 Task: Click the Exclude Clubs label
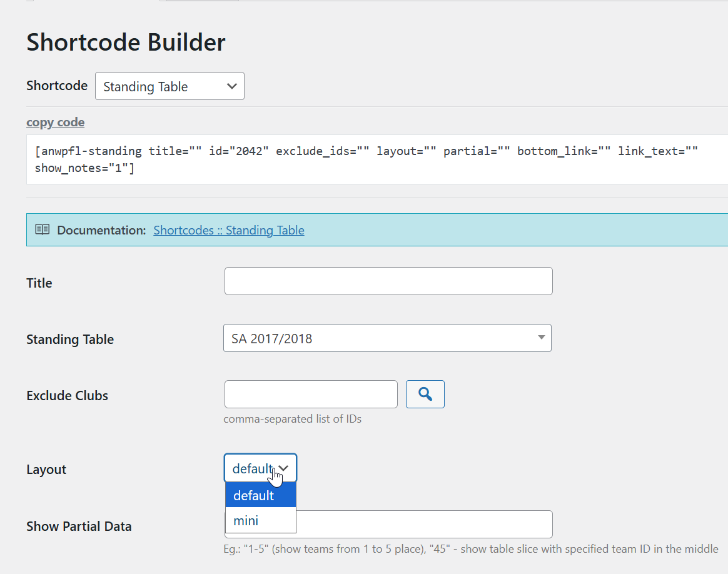(x=68, y=395)
